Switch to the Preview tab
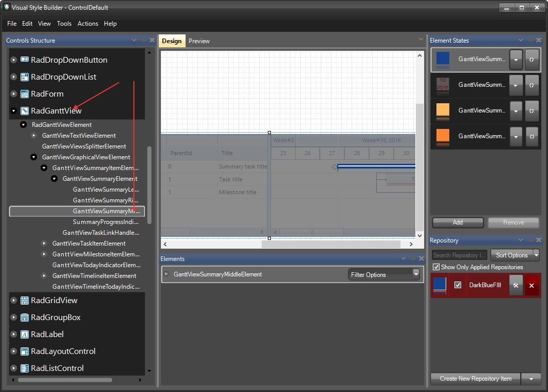This screenshot has width=548, height=392. (199, 41)
